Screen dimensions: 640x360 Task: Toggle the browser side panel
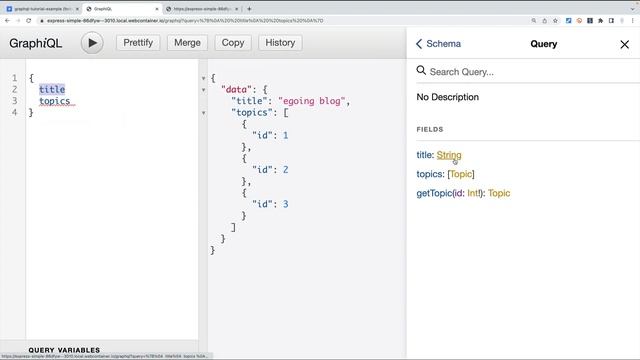tap(611, 20)
